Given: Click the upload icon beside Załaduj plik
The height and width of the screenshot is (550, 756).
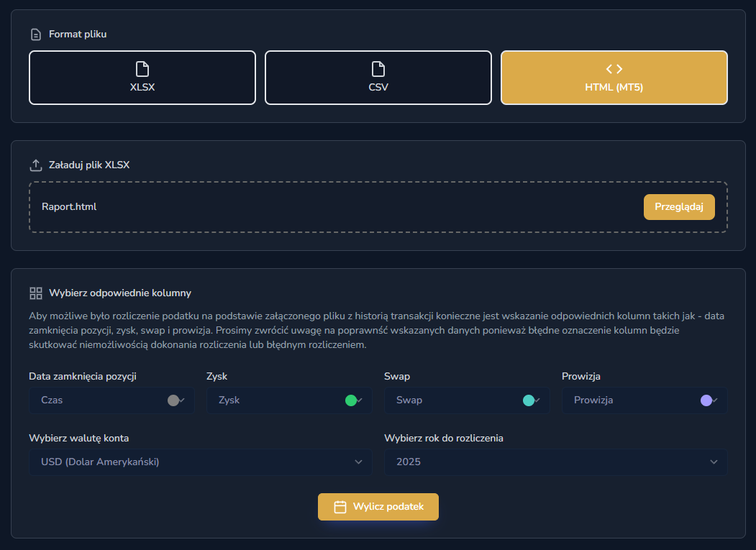Looking at the screenshot, I should (x=36, y=165).
